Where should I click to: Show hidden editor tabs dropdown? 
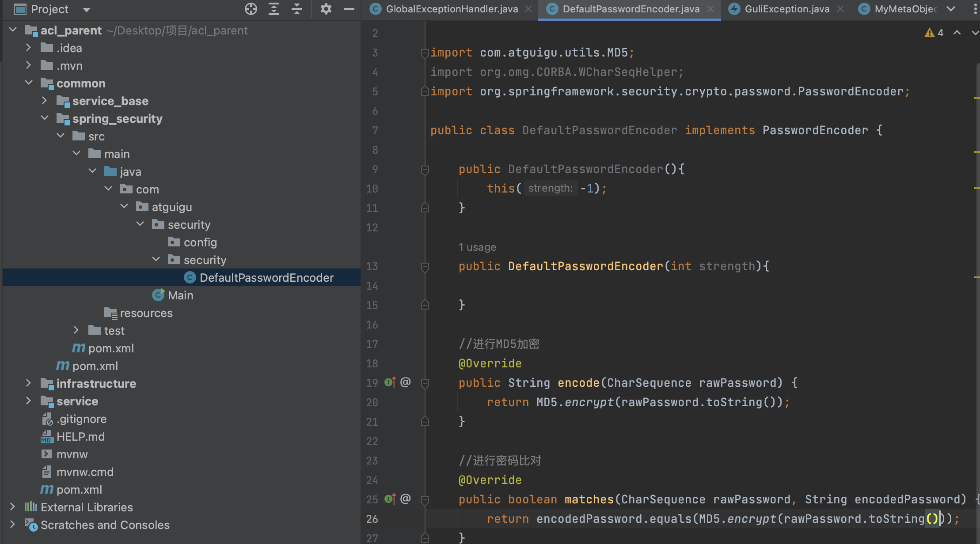click(x=951, y=9)
